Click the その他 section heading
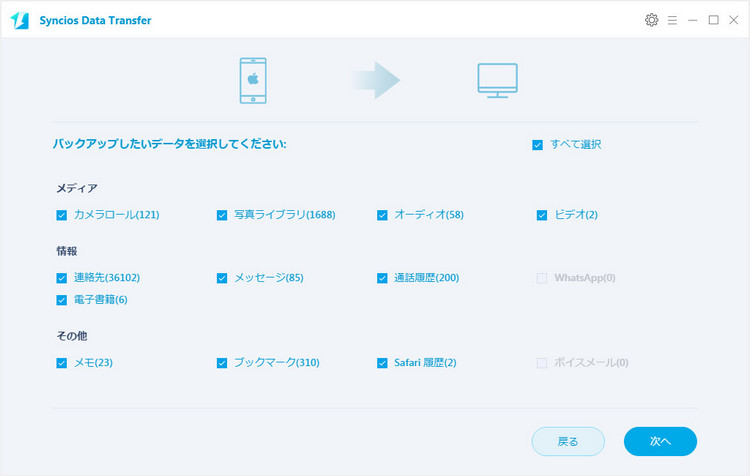The height and width of the screenshot is (476, 750). coord(72,336)
